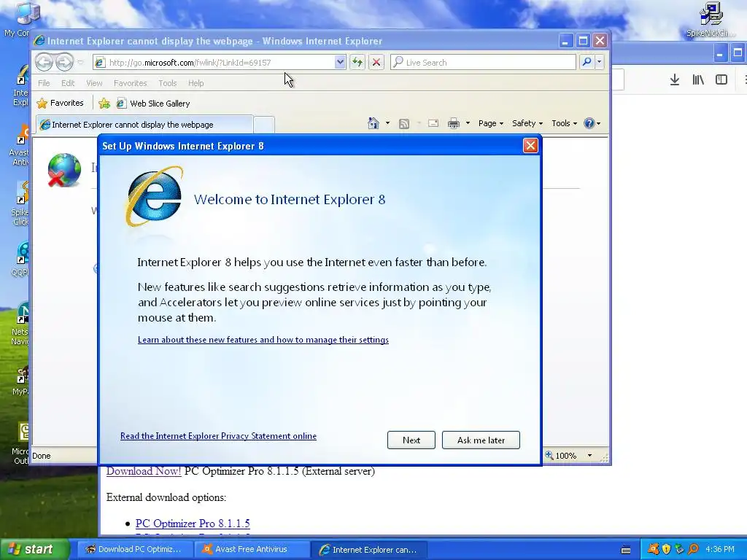This screenshot has height=560, width=747.
Task: Click Next in the setup dialog
Action: click(x=411, y=440)
